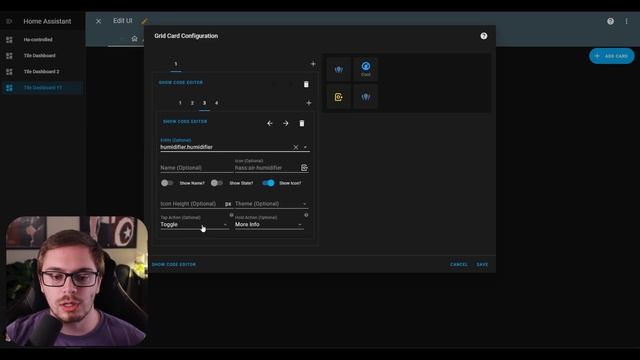
Task: Add a card with the outer plus icon
Action: pos(313,64)
